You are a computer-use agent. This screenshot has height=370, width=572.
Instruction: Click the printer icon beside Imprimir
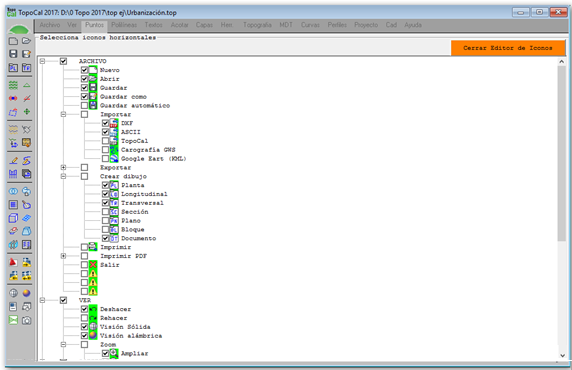[93, 247]
